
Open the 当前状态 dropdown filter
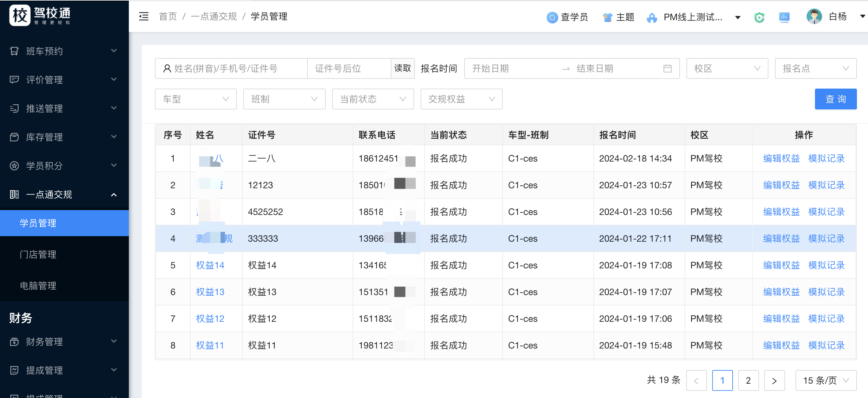point(373,99)
